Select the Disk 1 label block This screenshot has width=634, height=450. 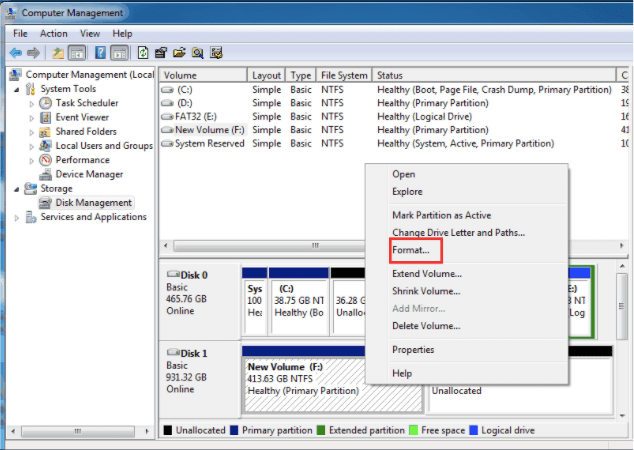[x=200, y=380]
